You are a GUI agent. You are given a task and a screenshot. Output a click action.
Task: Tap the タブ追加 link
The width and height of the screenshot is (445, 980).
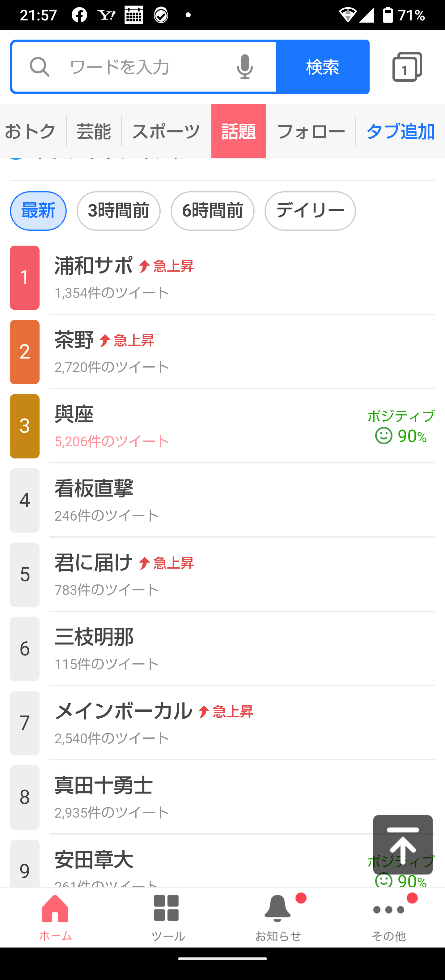tap(400, 131)
